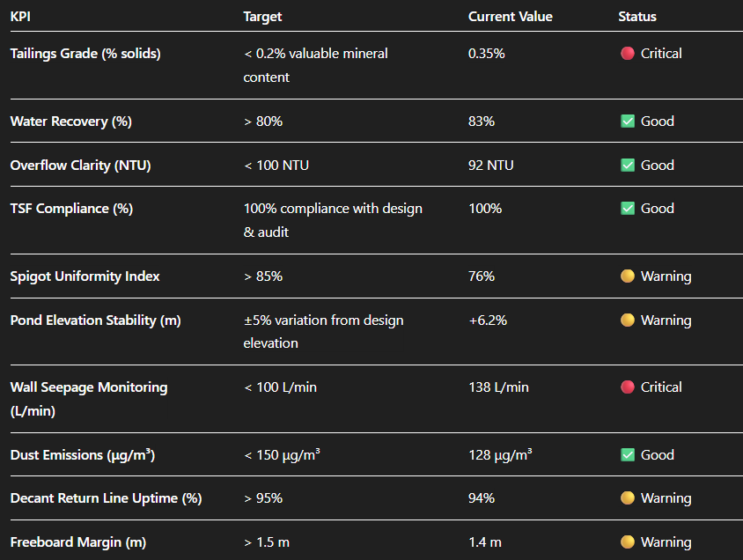Click the Current Value column header
Viewport: 743px width, 560px height.
pyautogui.click(x=511, y=17)
